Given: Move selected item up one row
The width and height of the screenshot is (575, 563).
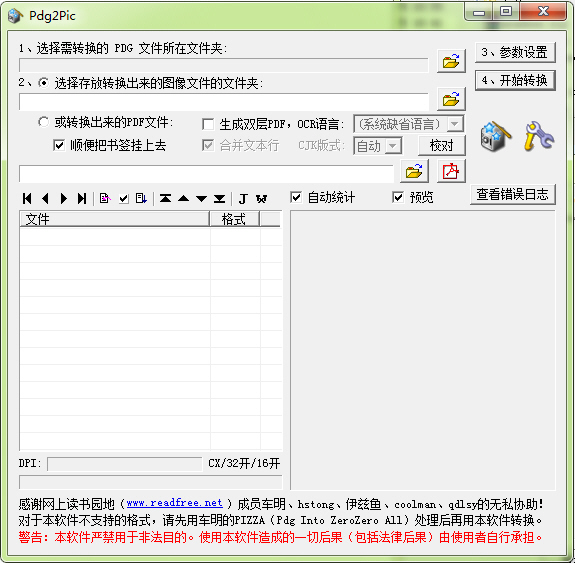Looking at the screenshot, I should pos(183,198).
